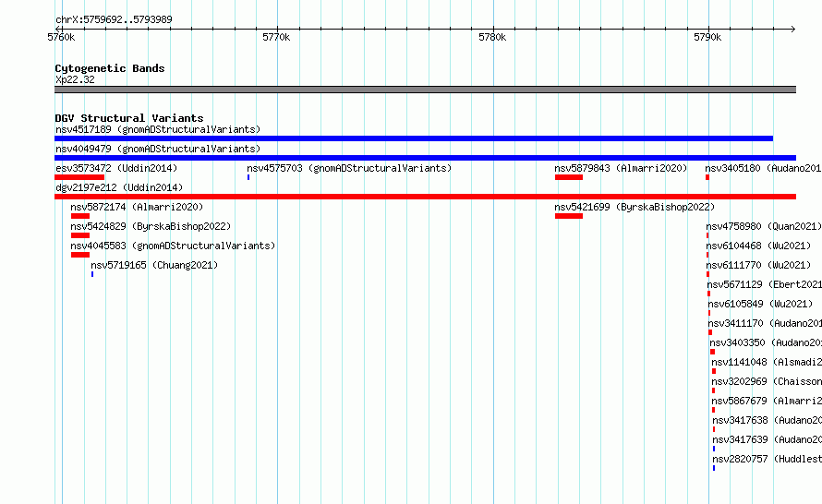Click the right arrow at ruler end
Viewport: 822px width, 504px height.
coord(793,30)
